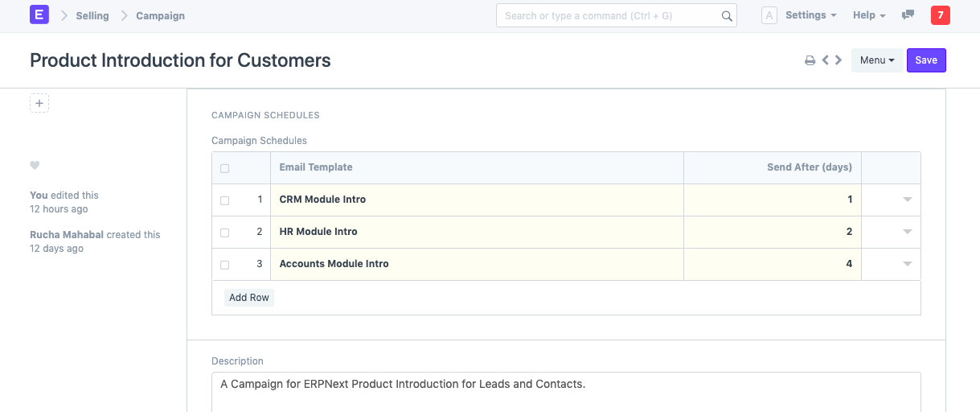Image resolution: width=980 pixels, height=412 pixels.
Task: Open the Settings menu
Action: click(810, 15)
